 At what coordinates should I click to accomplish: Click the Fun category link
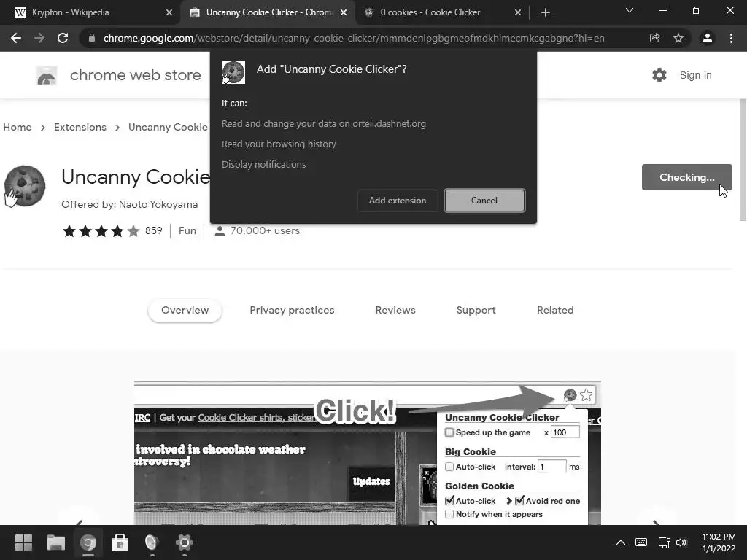pos(187,231)
